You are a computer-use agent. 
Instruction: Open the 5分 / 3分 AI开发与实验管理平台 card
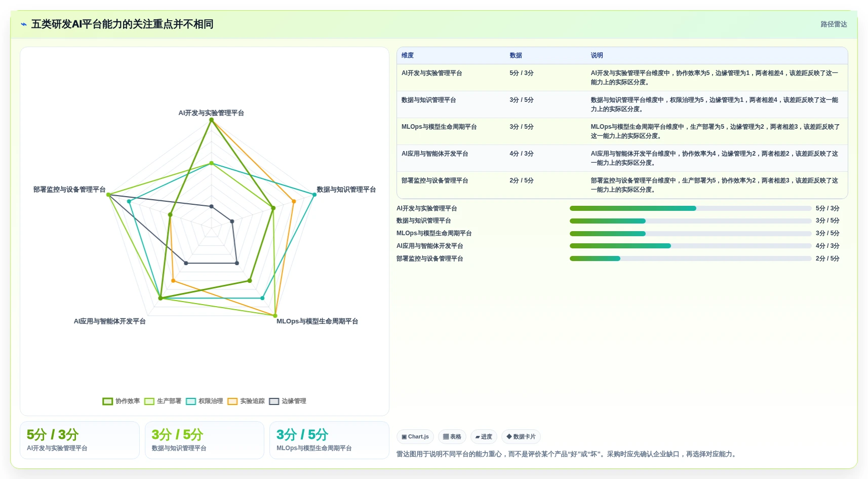tap(80, 440)
